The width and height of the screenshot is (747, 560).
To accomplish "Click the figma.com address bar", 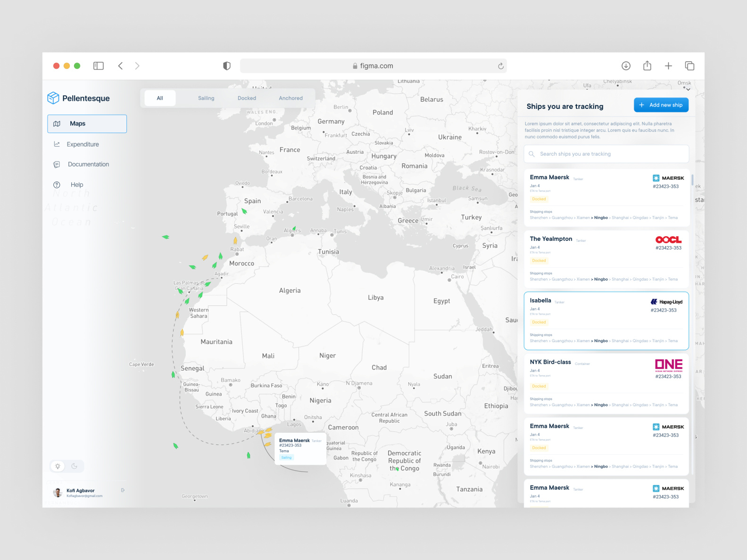I will pos(373,66).
